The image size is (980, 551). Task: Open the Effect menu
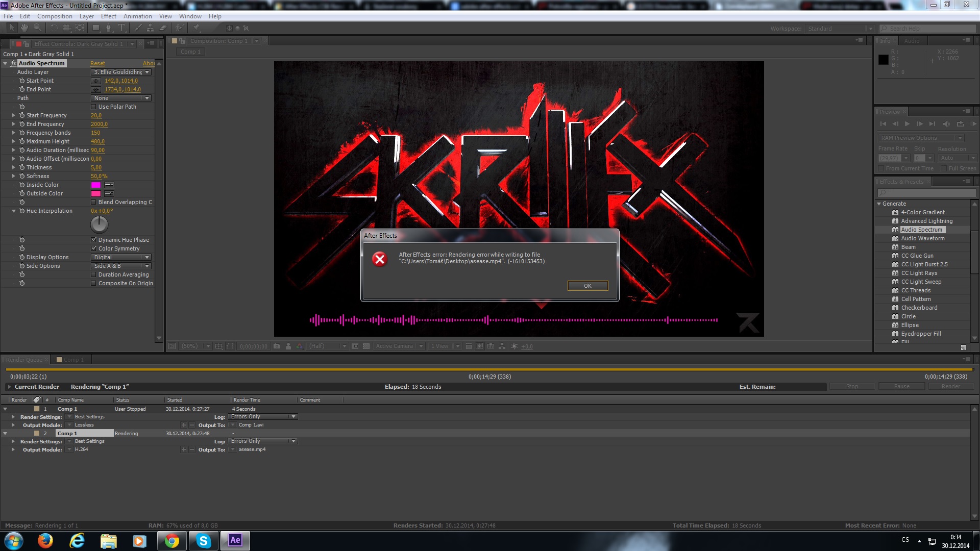(x=109, y=16)
